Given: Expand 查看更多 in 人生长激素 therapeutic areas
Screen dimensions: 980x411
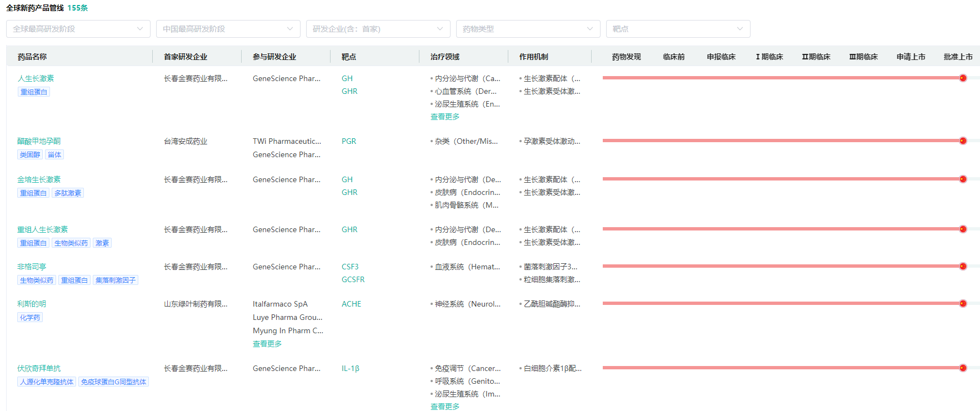Looking at the screenshot, I should pos(445,117).
